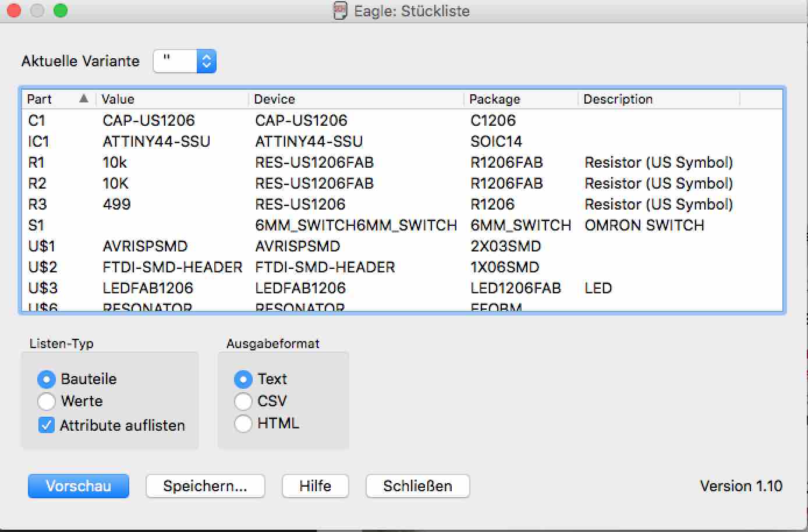Click the OMRON SWITCH description cell
This screenshot has height=532, width=808.
point(644,225)
